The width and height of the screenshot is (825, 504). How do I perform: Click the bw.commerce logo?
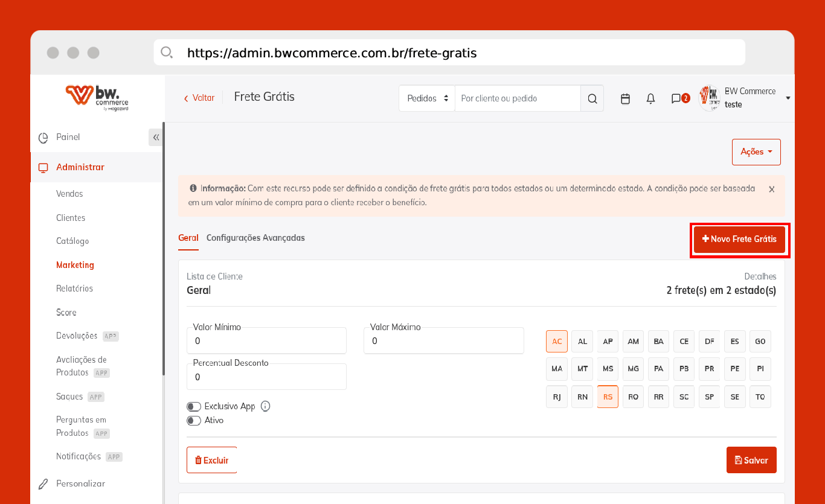[x=97, y=97]
